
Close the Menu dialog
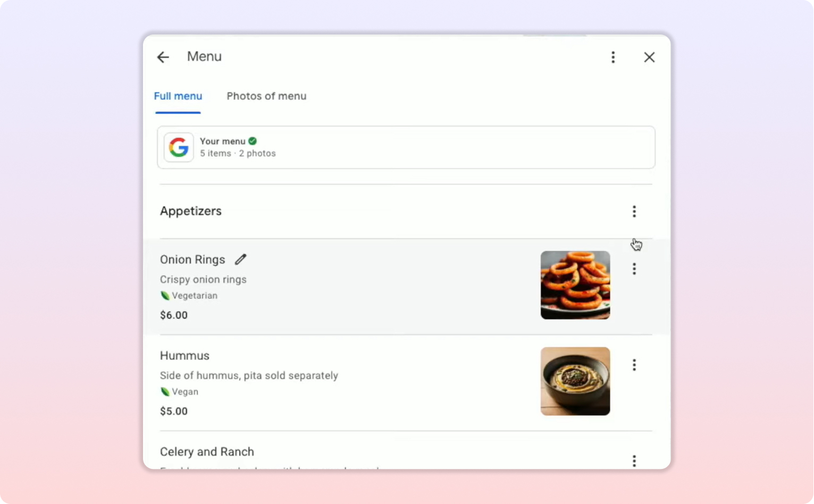tap(649, 57)
